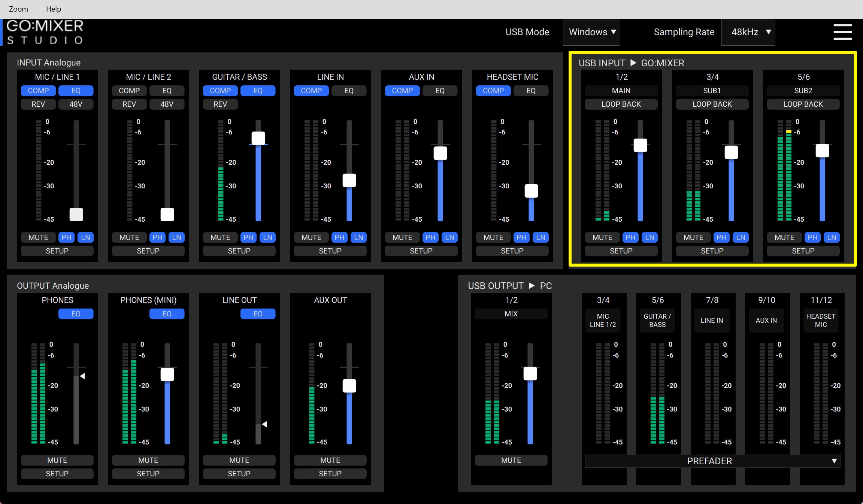Screen dimensions: 863x504
Task: Toggle EQ on PHONES (MINI) output
Action: (x=167, y=314)
